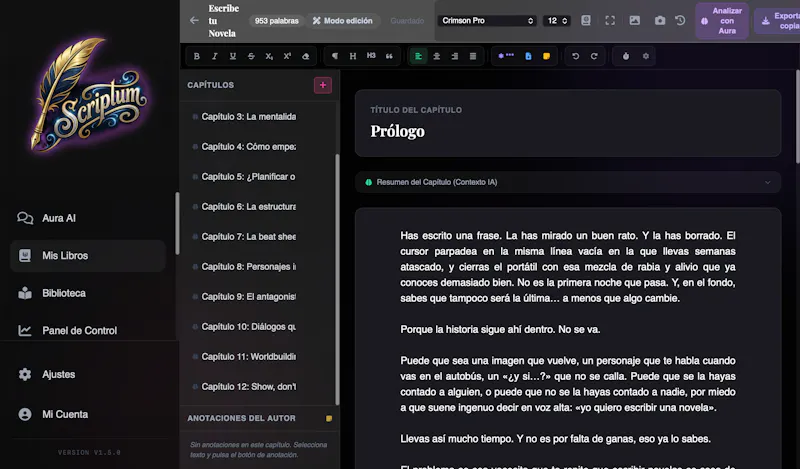Viewport: 800px width, 469px height.
Task: Click the Scriptum logo
Action: [90, 94]
